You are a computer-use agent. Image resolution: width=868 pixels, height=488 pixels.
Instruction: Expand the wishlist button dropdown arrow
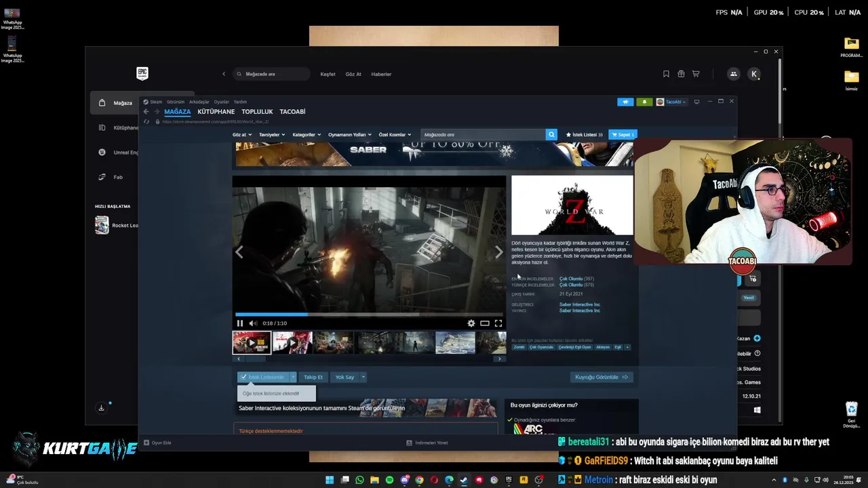pos(294,377)
